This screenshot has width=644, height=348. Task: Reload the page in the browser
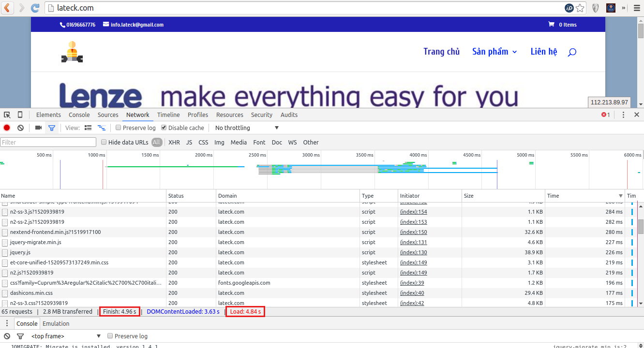tap(35, 8)
